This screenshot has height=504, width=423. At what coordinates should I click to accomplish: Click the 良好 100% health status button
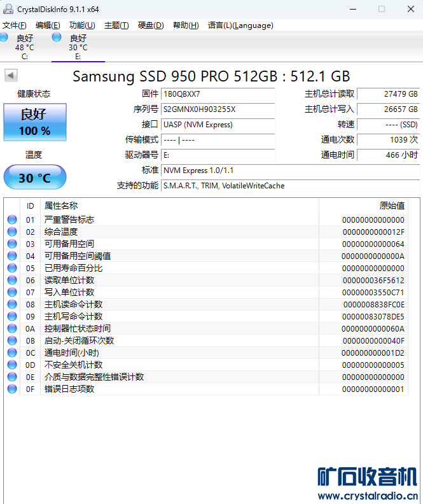coord(34,122)
